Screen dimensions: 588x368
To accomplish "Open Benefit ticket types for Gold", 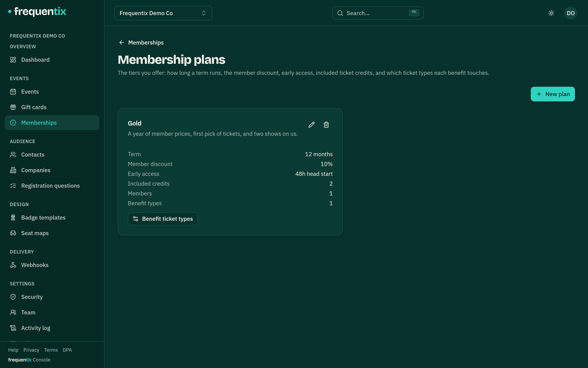I will 163,219.
